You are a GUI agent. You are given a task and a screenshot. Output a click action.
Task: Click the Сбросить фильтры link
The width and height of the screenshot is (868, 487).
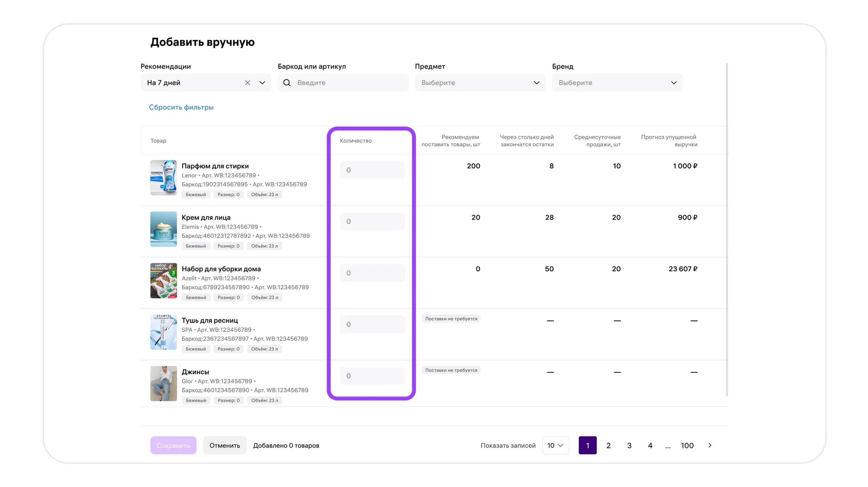click(x=181, y=107)
